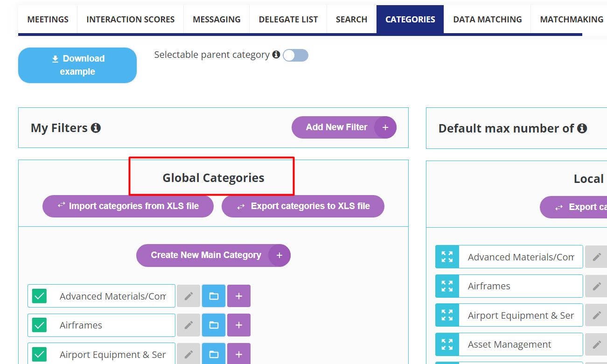The image size is (607, 364).
Task: Click info icon next to My Filters
Action: [x=96, y=128]
